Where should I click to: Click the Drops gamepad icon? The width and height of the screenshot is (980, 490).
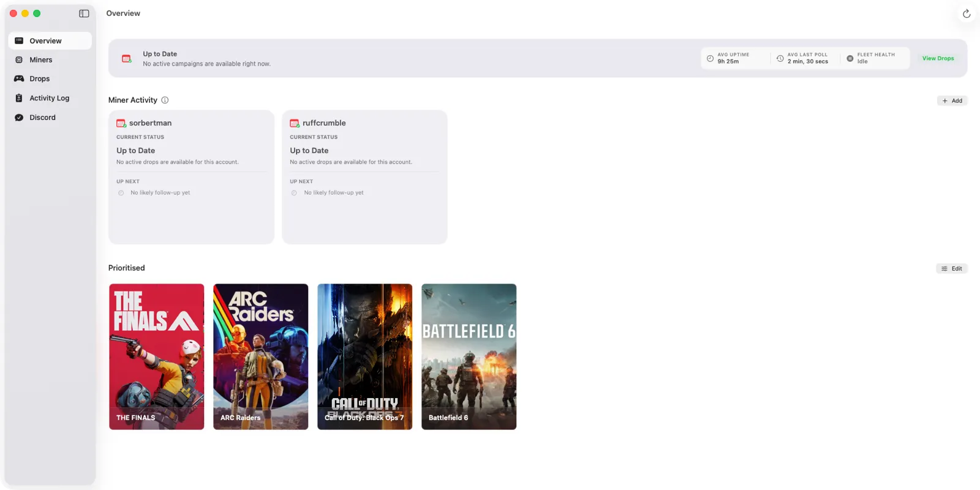[19, 79]
